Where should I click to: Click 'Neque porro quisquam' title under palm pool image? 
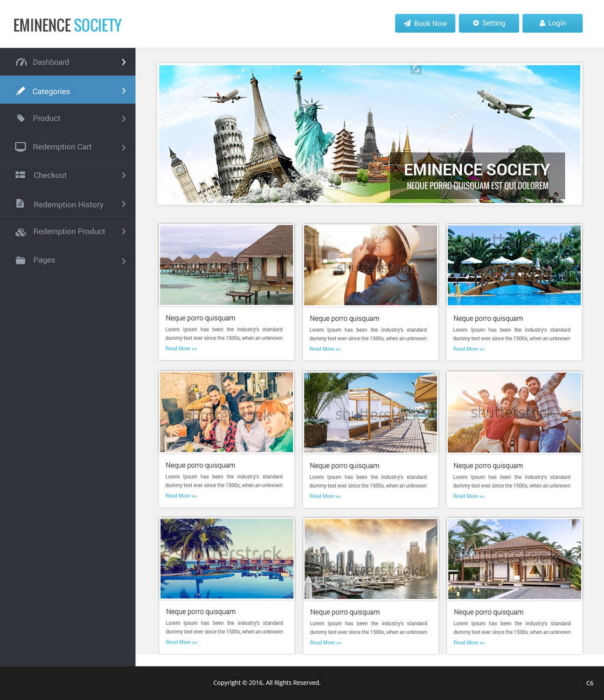[x=201, y=612]
